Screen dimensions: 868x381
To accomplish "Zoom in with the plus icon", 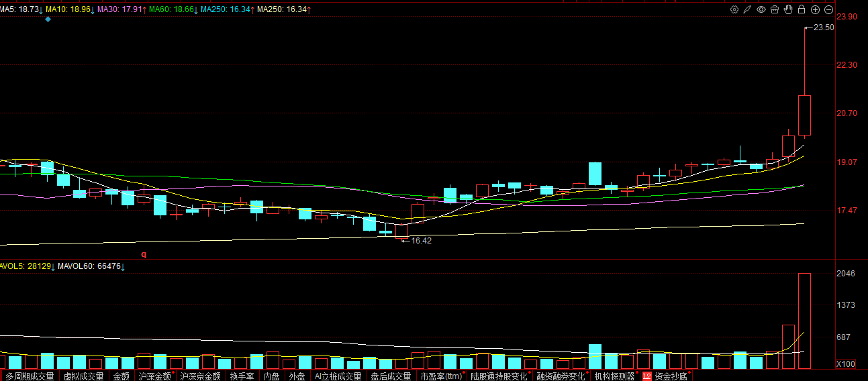I will (815, 9).
